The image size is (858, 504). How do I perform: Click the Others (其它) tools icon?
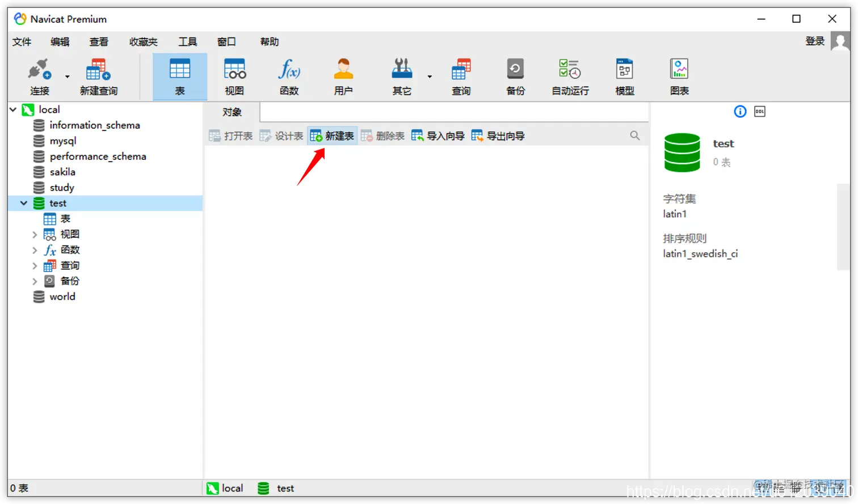pyautogui.click(x=402, y=70)
